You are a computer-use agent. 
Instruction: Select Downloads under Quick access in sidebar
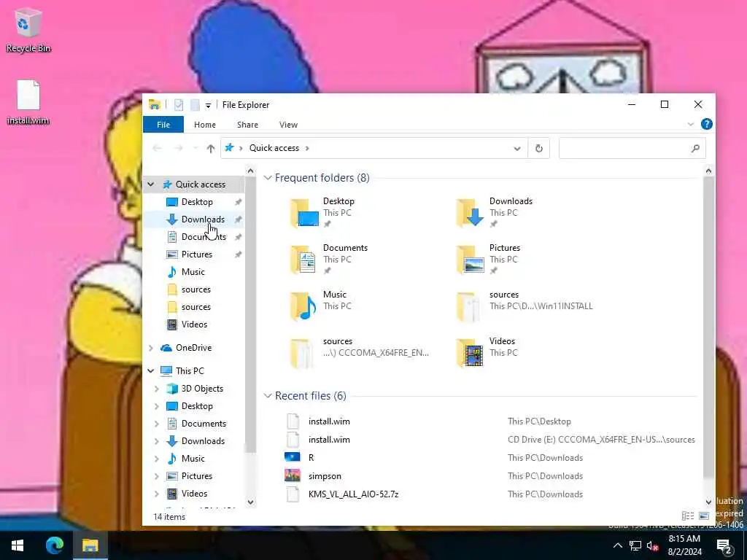203,219
